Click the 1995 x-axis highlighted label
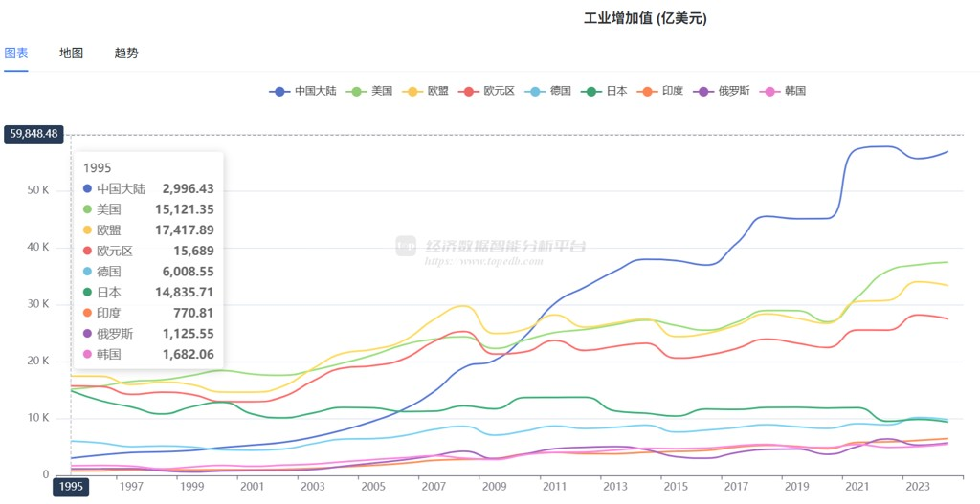 click(71, 486)
